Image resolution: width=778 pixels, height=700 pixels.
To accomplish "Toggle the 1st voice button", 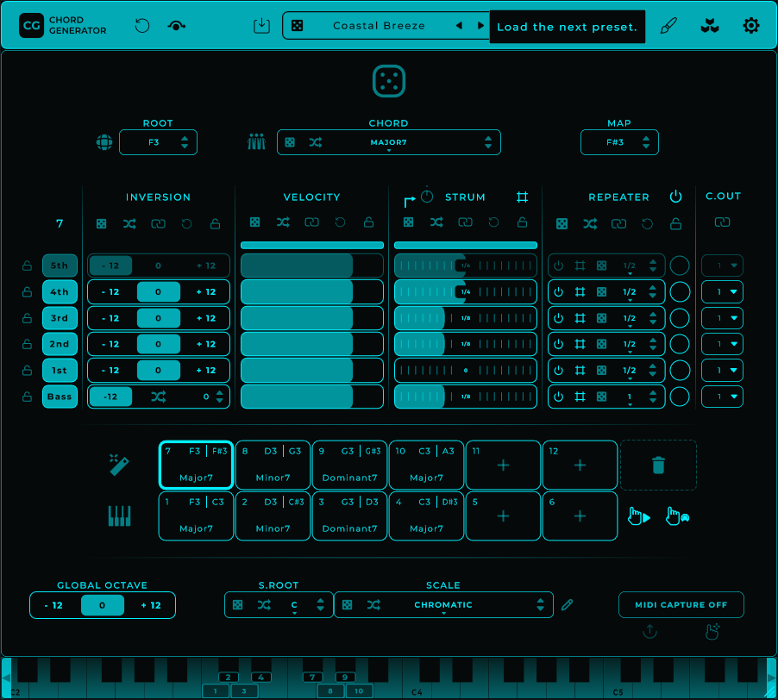I will 60,371.
